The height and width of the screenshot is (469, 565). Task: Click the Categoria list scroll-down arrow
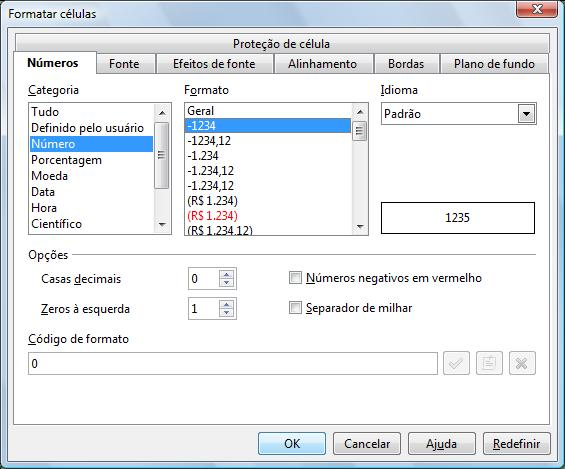[162, 225]
